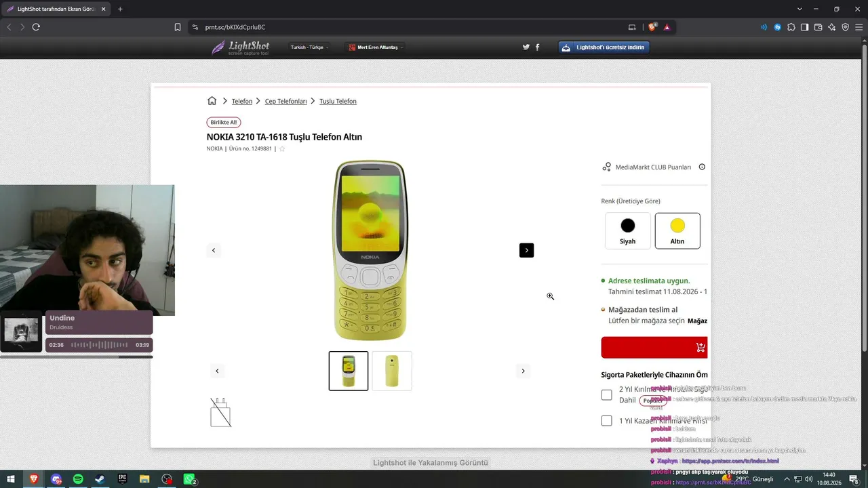Bookmark this page in the address bar
The width and height of the screenshot is (868, 488).
pyautogui.click(x=178, y=27)
